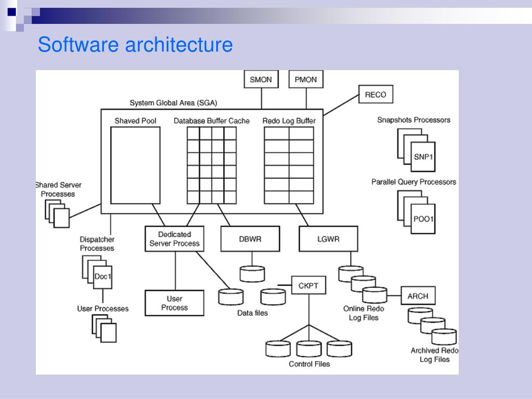532x399 pixels.
Task: Click the LGWR box
Action: point(328,238)
